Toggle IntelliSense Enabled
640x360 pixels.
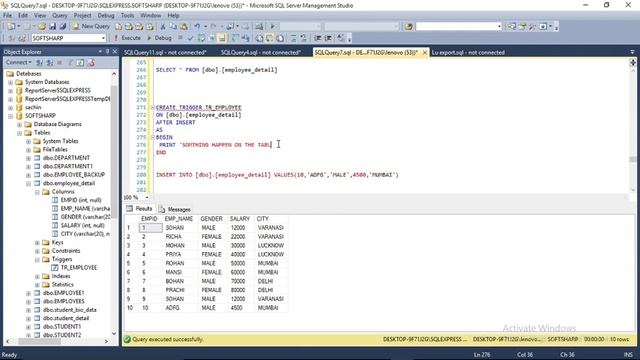222,38
